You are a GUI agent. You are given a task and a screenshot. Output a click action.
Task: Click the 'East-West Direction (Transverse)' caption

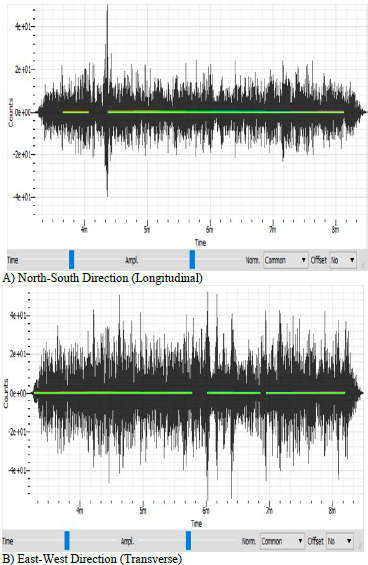pos(99,559)
